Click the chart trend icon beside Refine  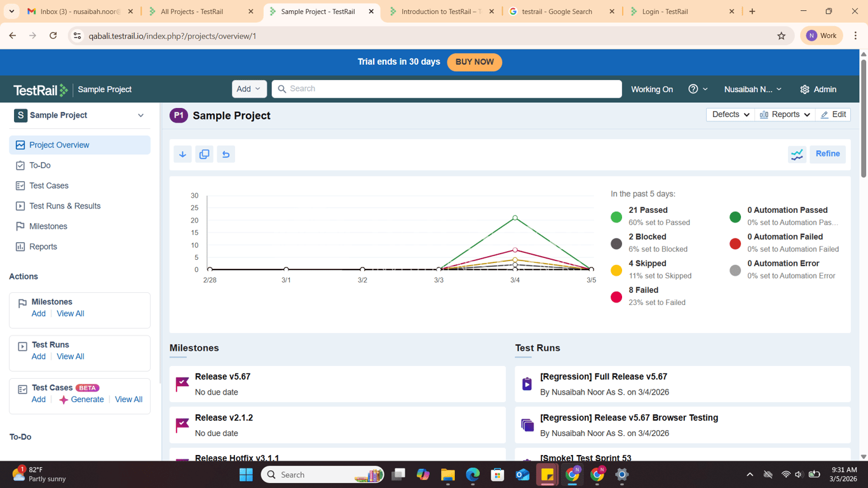pos(797,154)
